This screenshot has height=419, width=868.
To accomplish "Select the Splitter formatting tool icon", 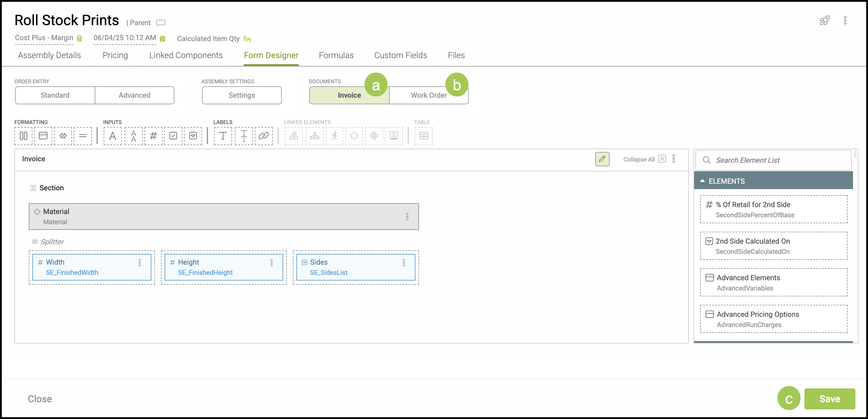I will click(63, 136).
